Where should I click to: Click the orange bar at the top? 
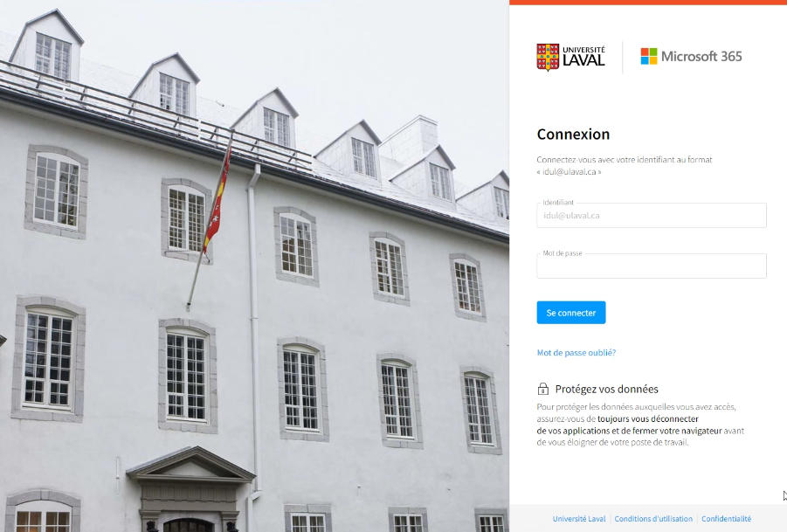[648, 3]
